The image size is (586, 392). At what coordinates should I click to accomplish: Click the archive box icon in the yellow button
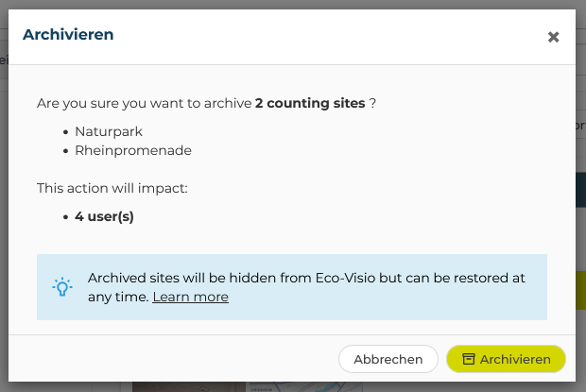[x=468, y=359]
